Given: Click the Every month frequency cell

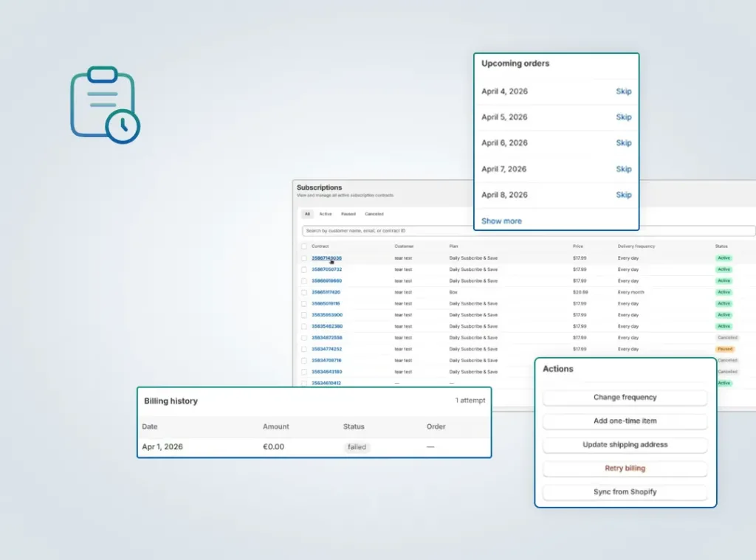Looking at the screenshot, I should 630,292.
